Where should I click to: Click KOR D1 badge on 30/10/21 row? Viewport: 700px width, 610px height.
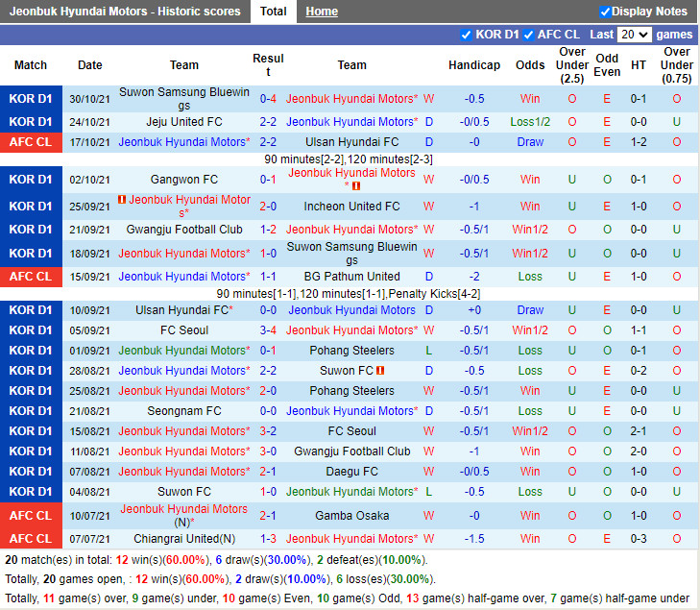point(31,99)
